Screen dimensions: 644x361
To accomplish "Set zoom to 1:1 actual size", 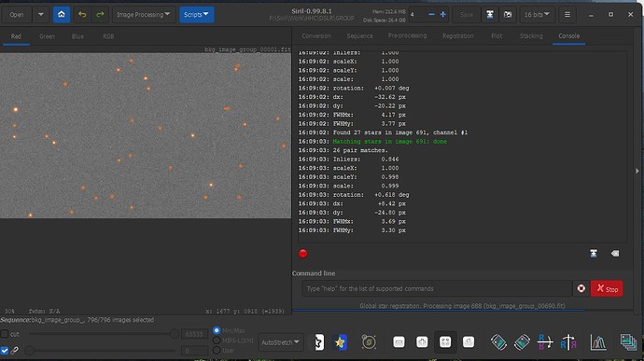I will pos(469,341).
